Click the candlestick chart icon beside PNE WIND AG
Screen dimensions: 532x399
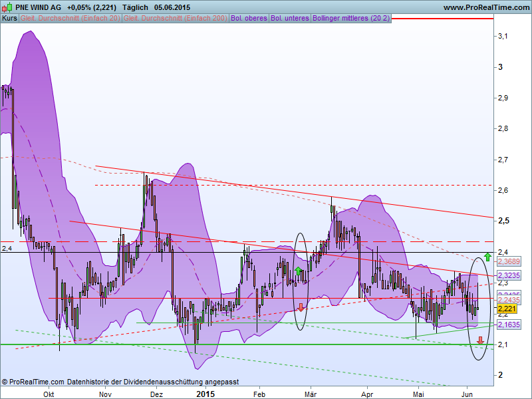(x=7, y=7)
